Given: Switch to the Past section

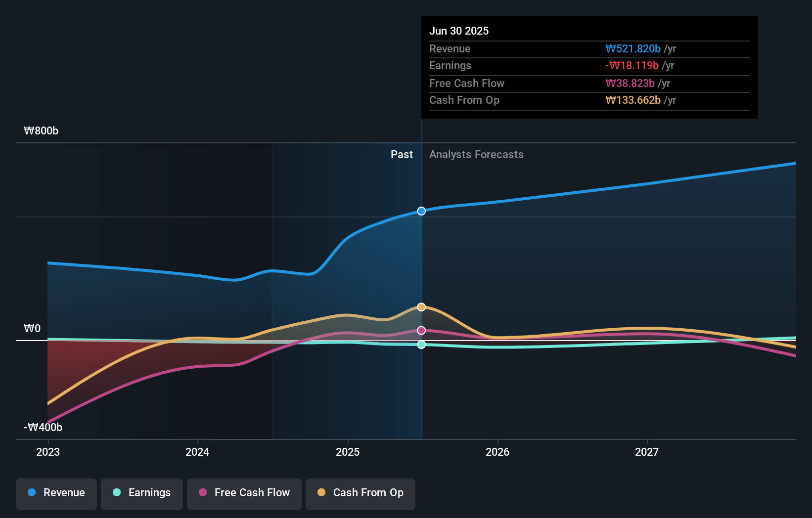Looking at the screenshot, I should [402, 155].
